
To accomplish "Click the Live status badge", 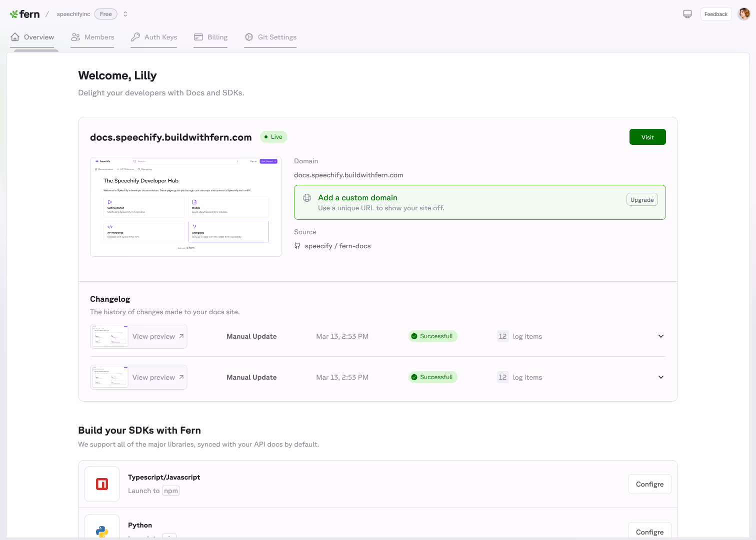I will 273,137.
